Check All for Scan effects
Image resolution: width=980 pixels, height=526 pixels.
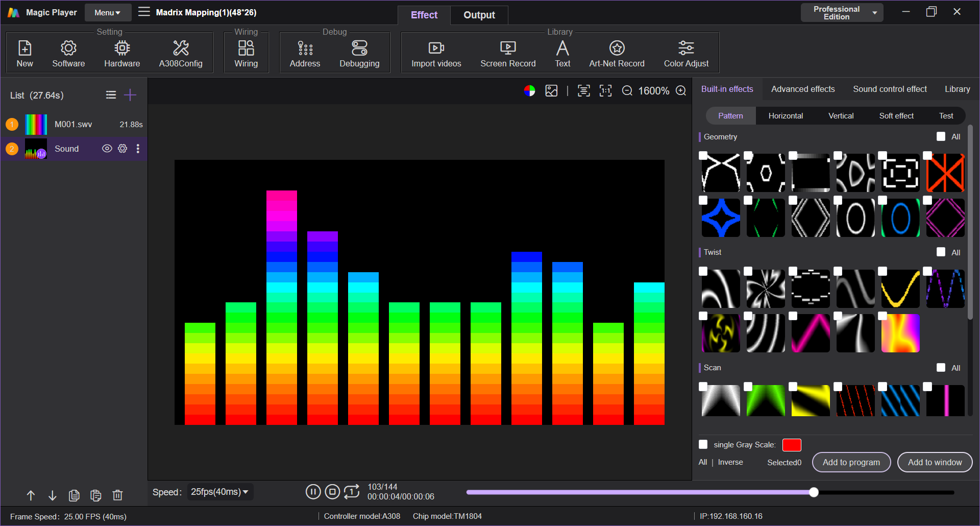coord(941,367)
